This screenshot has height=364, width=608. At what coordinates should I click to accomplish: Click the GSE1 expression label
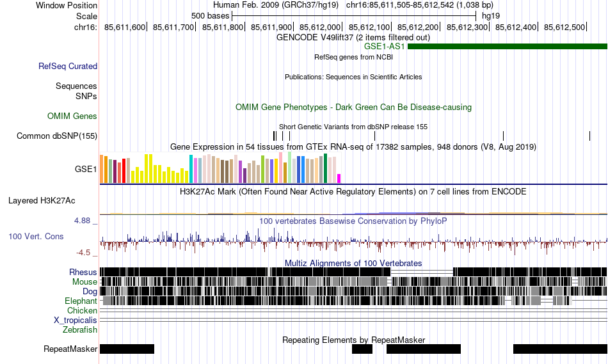(86, 169)
